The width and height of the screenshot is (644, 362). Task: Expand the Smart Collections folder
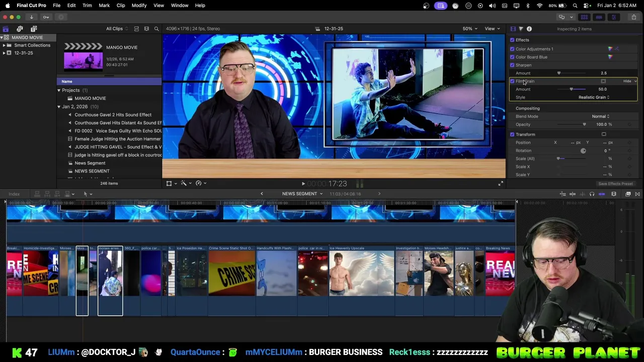click(x=4, y=45)
